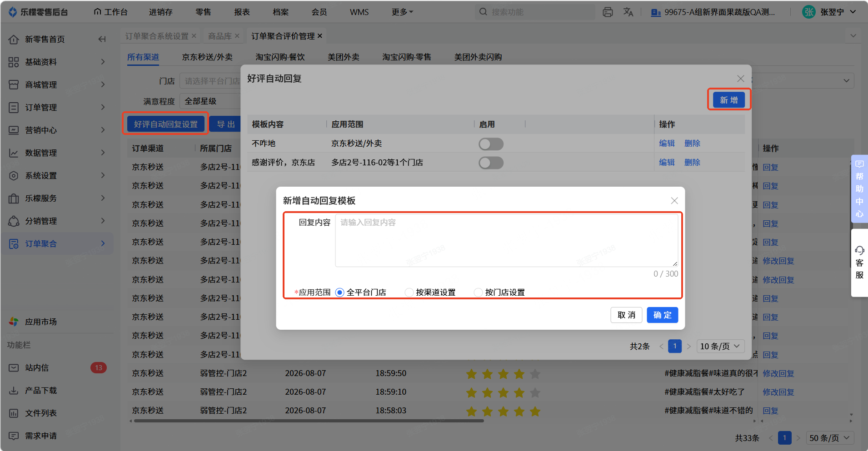Click the 系统设置 gear icon
Viewport: 868px width, 451px height.
click(x=14, y=176)
